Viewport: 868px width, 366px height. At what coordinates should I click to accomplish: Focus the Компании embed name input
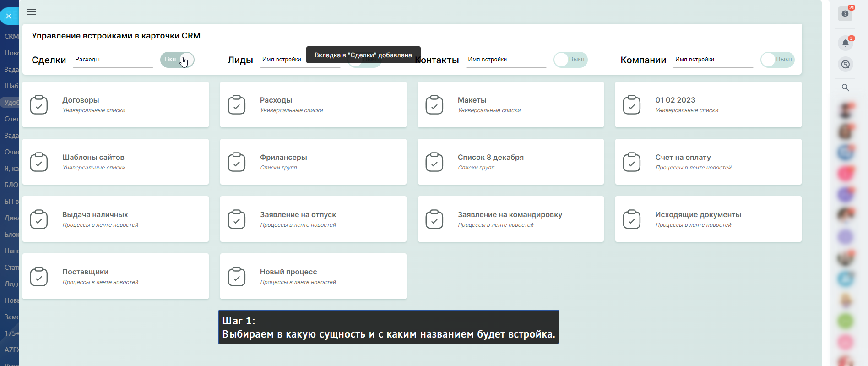[x=712, y=60]
